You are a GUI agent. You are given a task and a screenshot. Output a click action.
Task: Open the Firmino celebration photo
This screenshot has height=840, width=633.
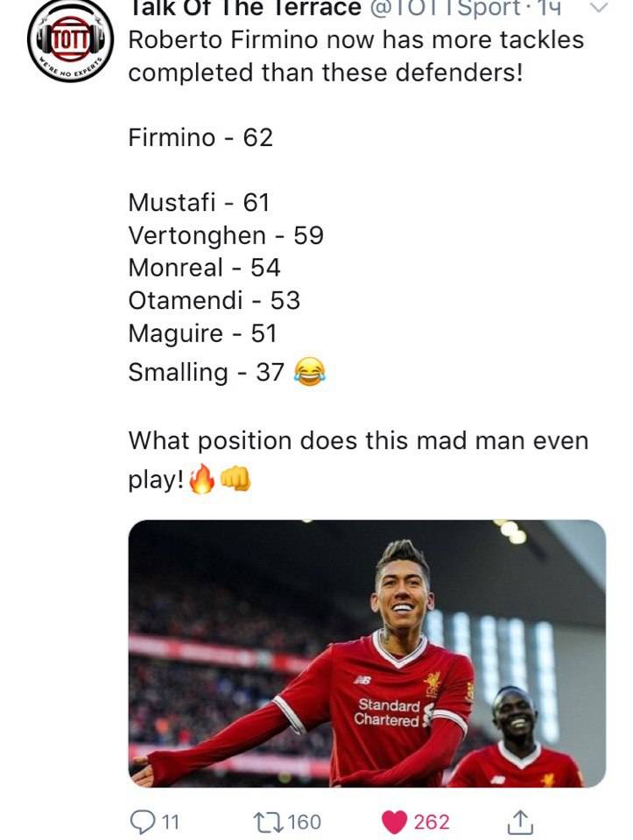tap(367, 653)
